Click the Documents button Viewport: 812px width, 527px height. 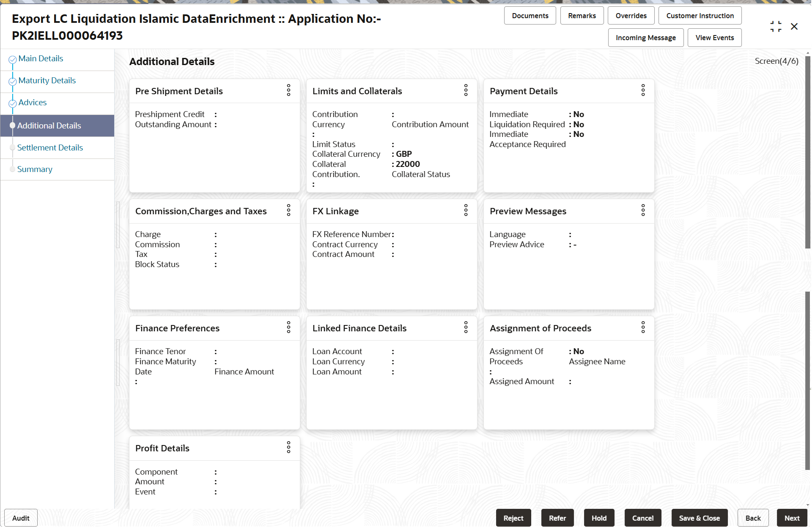(x=529, y=16)
